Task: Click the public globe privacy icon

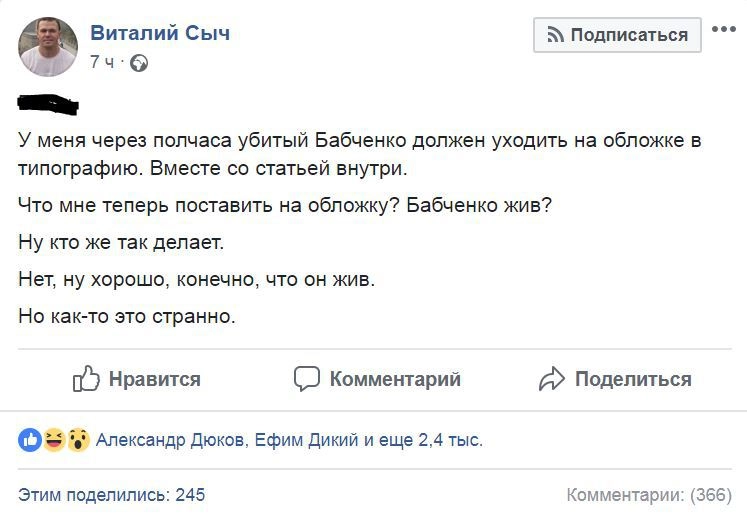Action: pos(139,63)
